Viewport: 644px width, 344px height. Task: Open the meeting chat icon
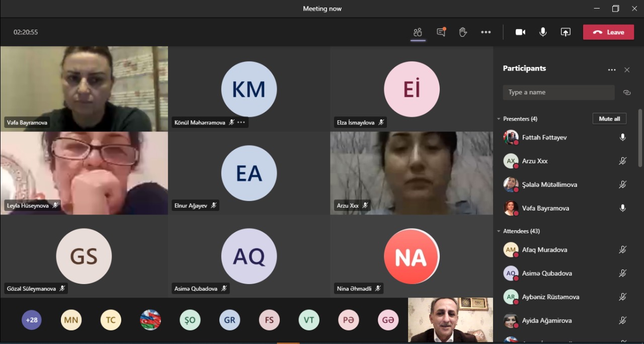coord(441,32)
